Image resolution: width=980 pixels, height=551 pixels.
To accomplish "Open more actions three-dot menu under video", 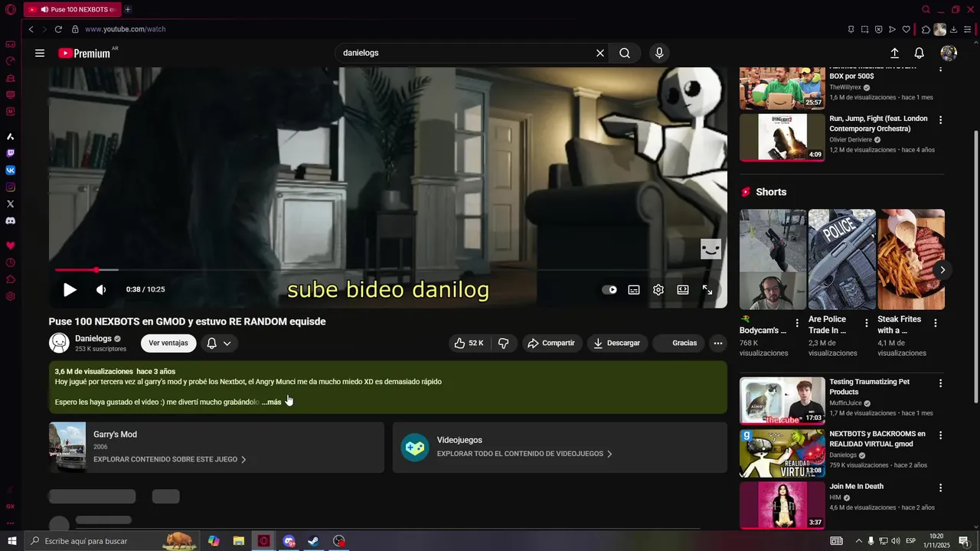I will coord(718,343).
